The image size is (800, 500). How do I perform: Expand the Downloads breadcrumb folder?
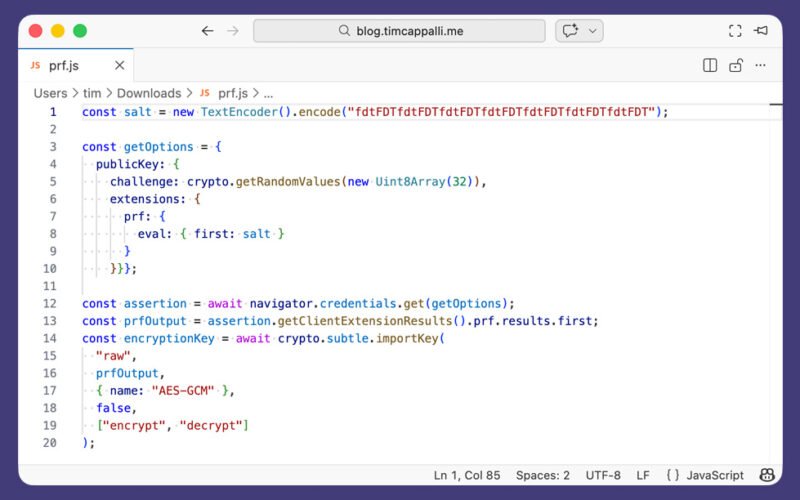pos(149,93)
